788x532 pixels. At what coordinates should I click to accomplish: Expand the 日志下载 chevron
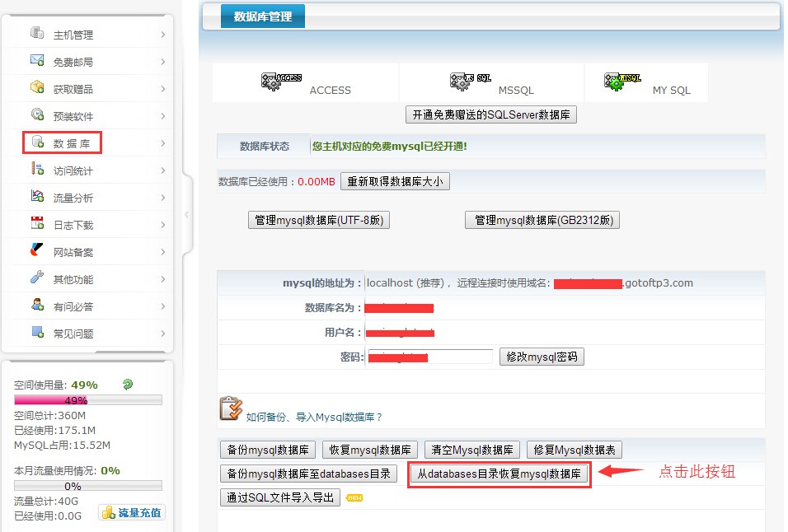pos(163,225)
